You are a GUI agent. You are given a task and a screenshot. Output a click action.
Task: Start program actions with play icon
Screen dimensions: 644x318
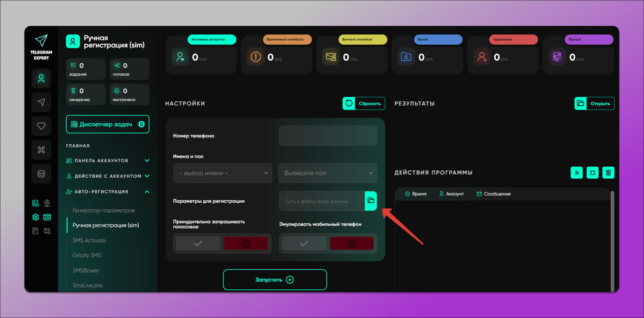pos(577,173)
